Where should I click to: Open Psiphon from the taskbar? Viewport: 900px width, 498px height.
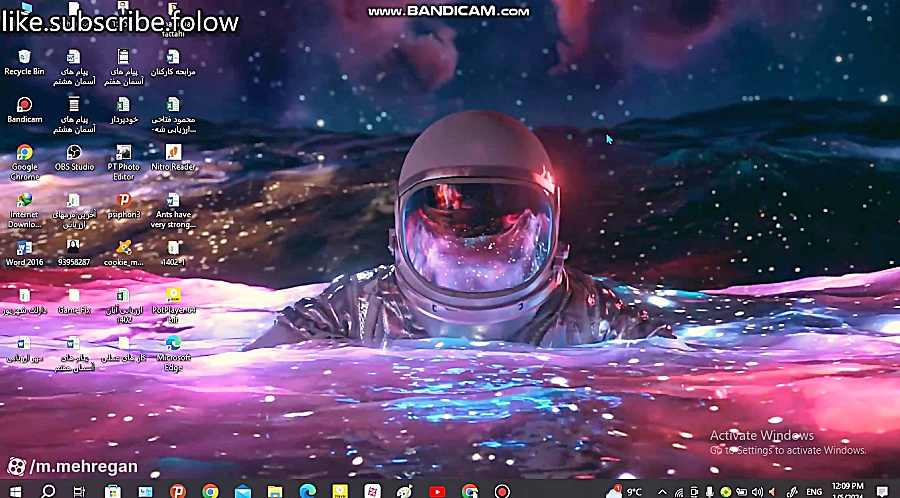pos(177,492)
